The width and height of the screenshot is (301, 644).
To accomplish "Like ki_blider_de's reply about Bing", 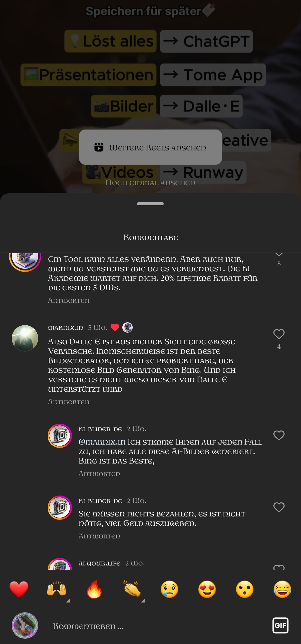I will tap(279, 435).
